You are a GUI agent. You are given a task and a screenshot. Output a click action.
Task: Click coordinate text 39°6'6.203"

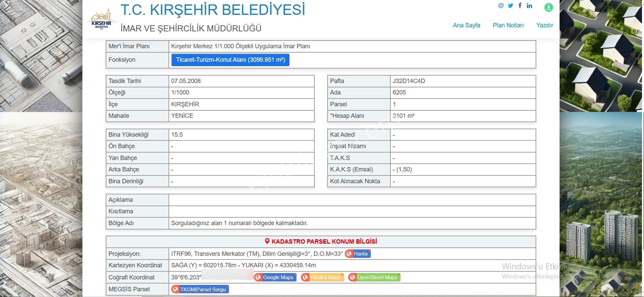[x=186, y=277]
